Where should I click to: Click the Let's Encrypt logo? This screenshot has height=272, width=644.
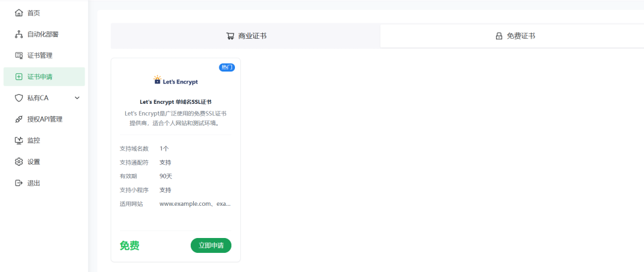175,81
